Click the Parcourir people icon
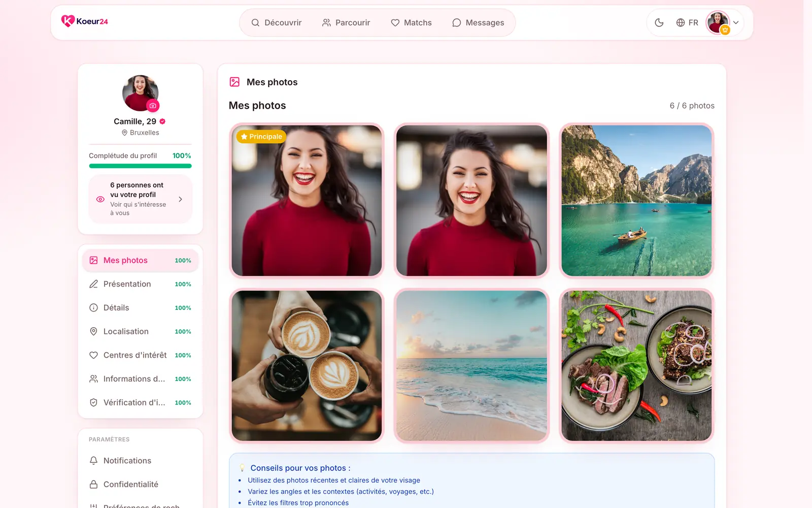The width and height of the screenshot is (812, 508). pyautogui.click(x=326, y=22)
